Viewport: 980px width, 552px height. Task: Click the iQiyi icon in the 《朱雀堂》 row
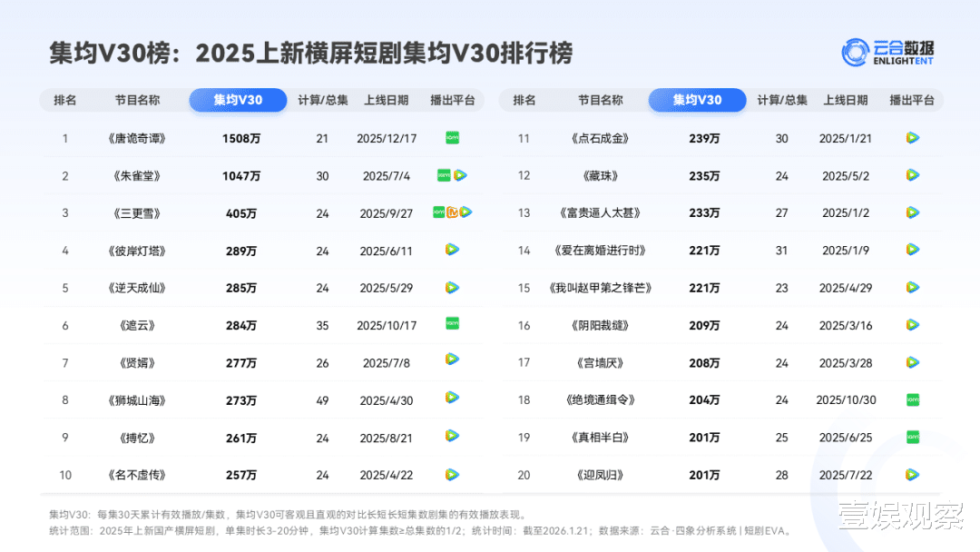444,175
